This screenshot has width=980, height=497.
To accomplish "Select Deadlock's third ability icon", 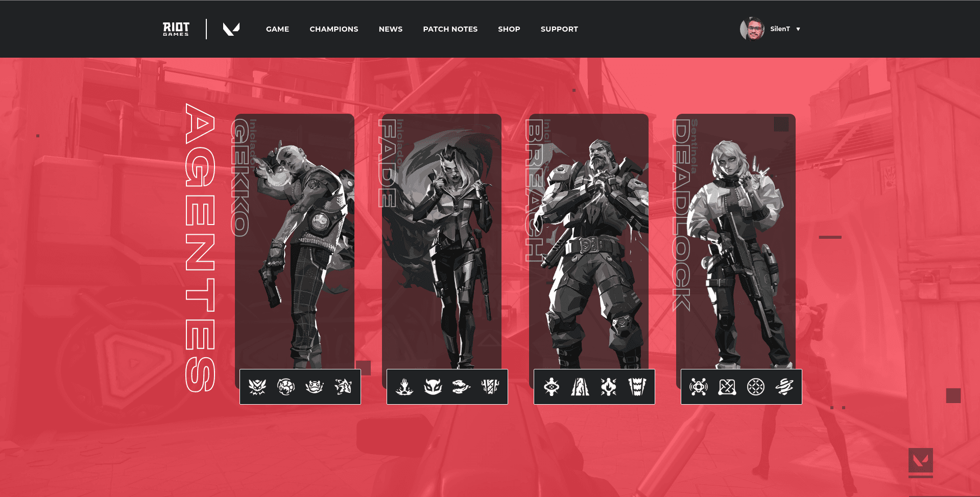I will click(756, 387).
